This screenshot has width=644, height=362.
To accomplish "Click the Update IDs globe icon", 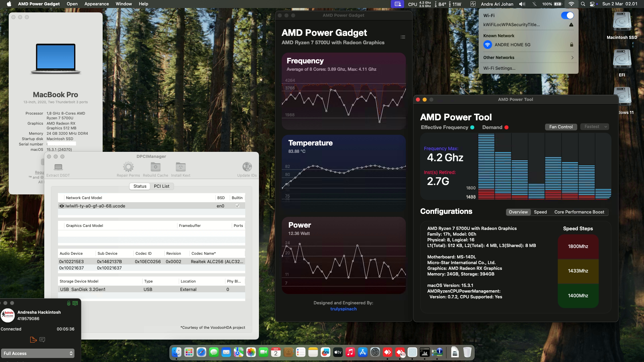I will coord(247,167).
